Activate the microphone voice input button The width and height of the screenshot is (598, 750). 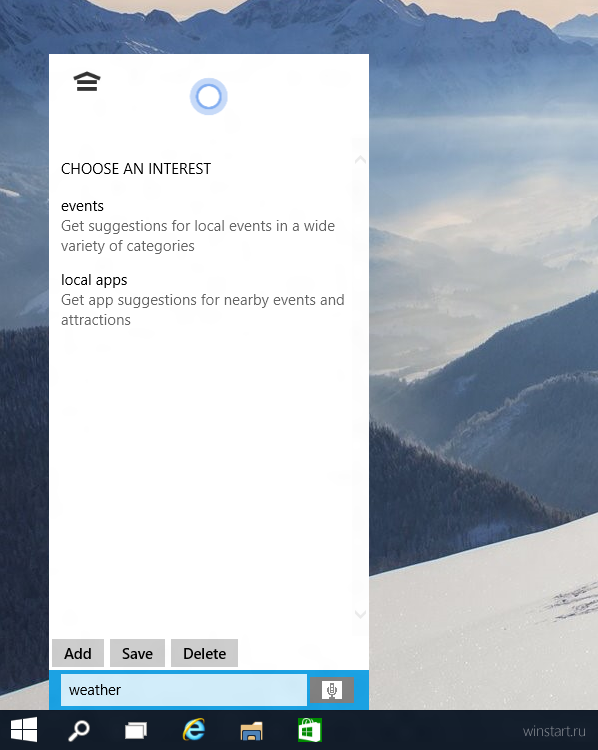pyautogui.click(x=332, y=690)
